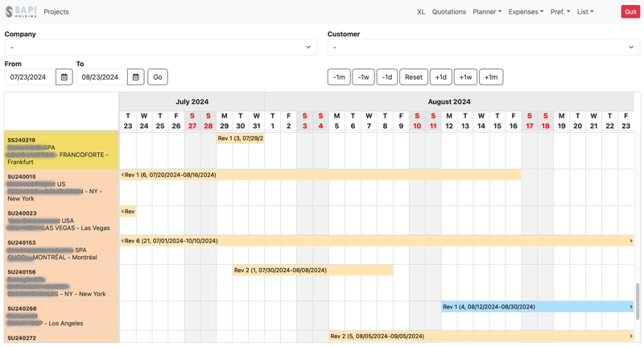Click the Friday 23 August day header

pyautogui.click(x=626, y=121)
